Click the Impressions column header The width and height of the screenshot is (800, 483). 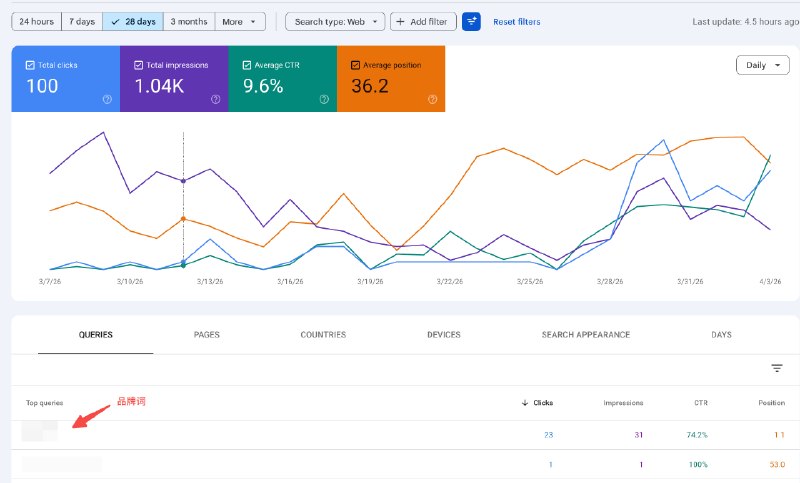click(623, 403)
